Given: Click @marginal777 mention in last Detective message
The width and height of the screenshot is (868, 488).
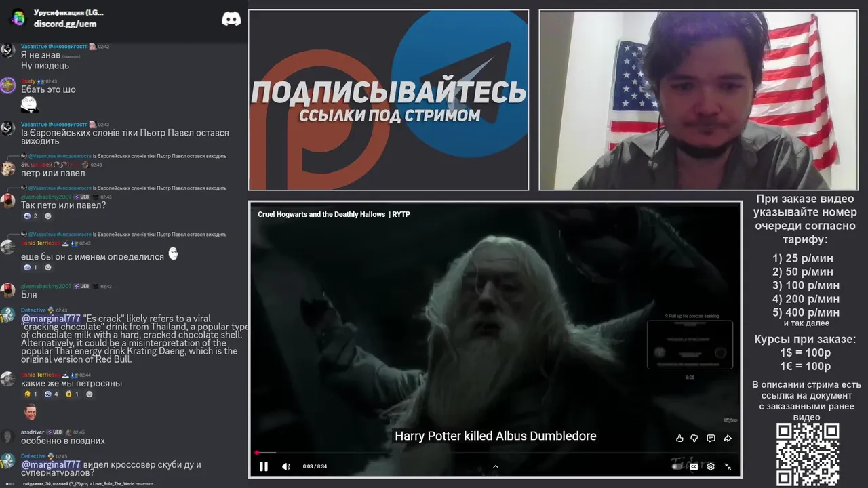Looking at the screenshot, I should [51, 465].
